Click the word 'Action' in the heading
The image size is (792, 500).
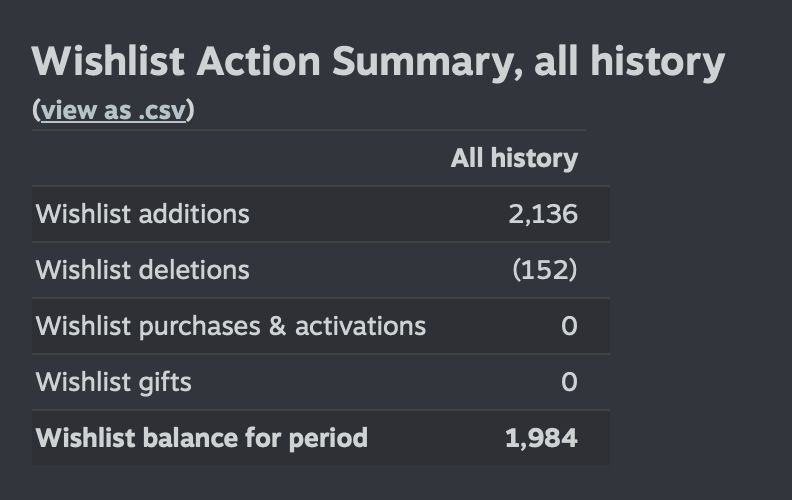pyautogui.click(x=259, y=61)
